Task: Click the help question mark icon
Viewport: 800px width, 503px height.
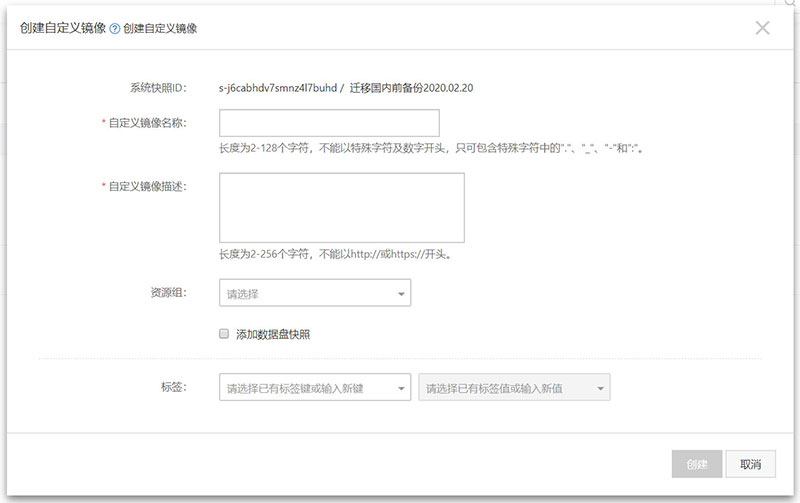Action: (115, 29)
